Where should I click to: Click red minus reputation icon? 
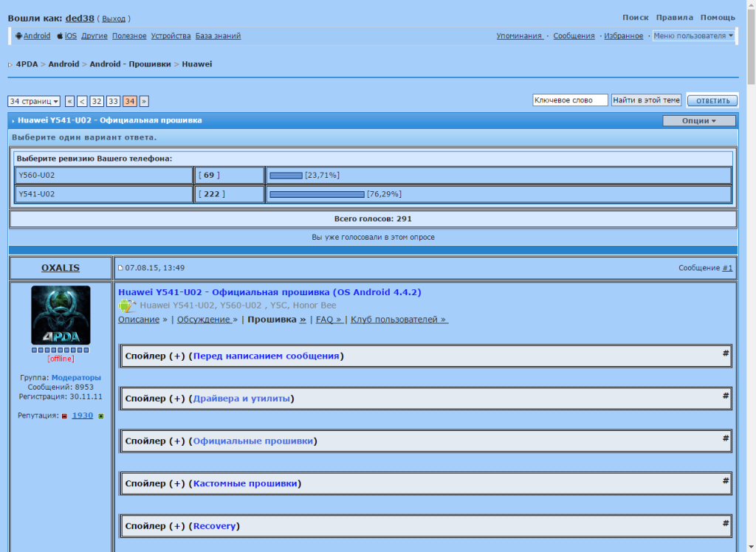coord(64,416)
